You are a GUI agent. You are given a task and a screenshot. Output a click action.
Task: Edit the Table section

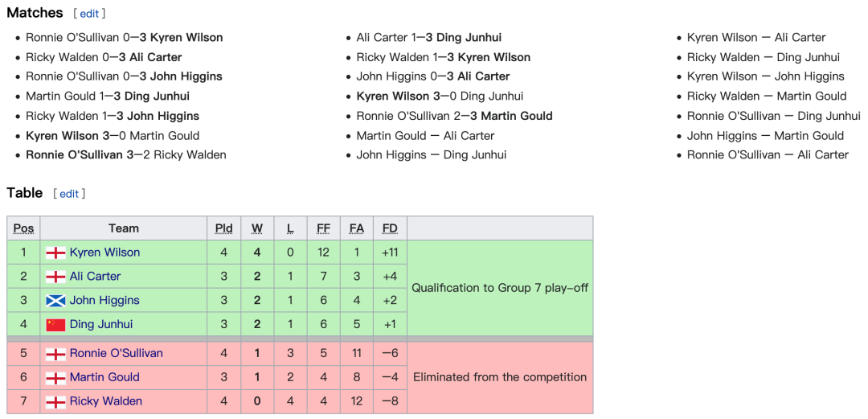(69, 194)
